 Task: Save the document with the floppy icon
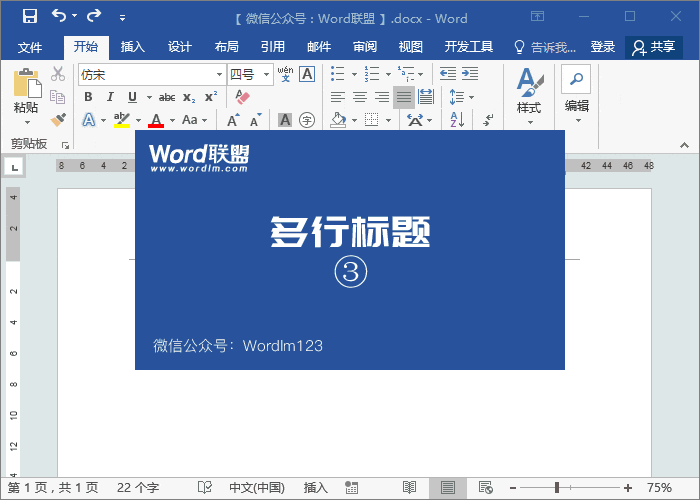30,16
